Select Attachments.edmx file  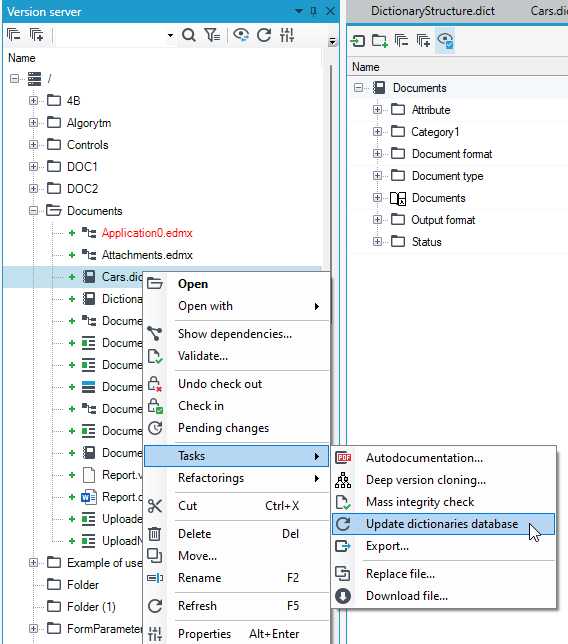pos(147,255)
